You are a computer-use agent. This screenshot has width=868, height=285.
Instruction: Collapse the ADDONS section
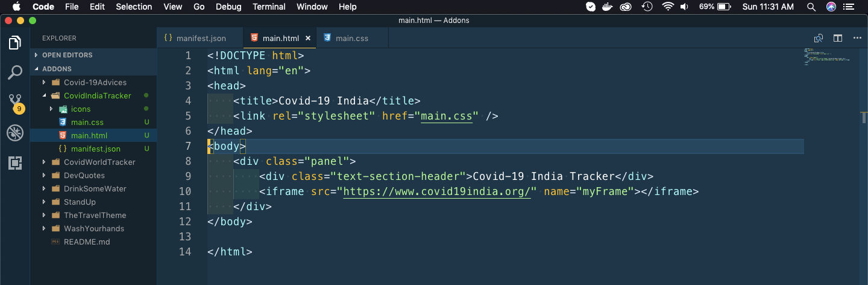(93, 69)
